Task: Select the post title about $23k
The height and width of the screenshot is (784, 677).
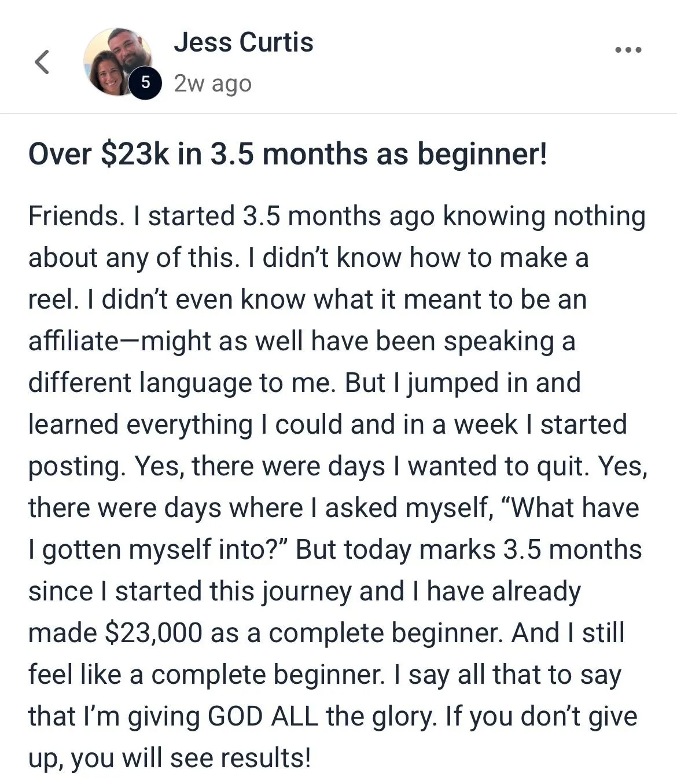Action: click(288, 154)
